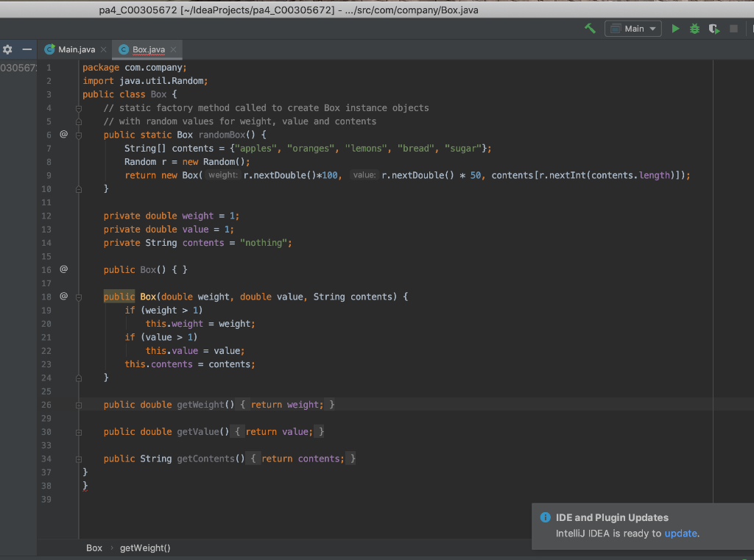This screenshot has width=754, height=560.
Task: Click gutter marker on line 16
Action: point(63,269)
